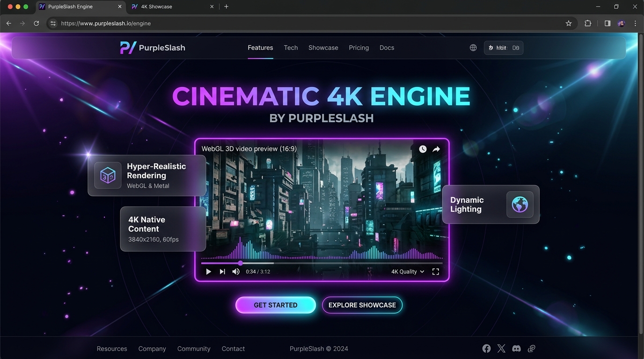Click the PurpleSlash logo icon

tap(128, 48)
